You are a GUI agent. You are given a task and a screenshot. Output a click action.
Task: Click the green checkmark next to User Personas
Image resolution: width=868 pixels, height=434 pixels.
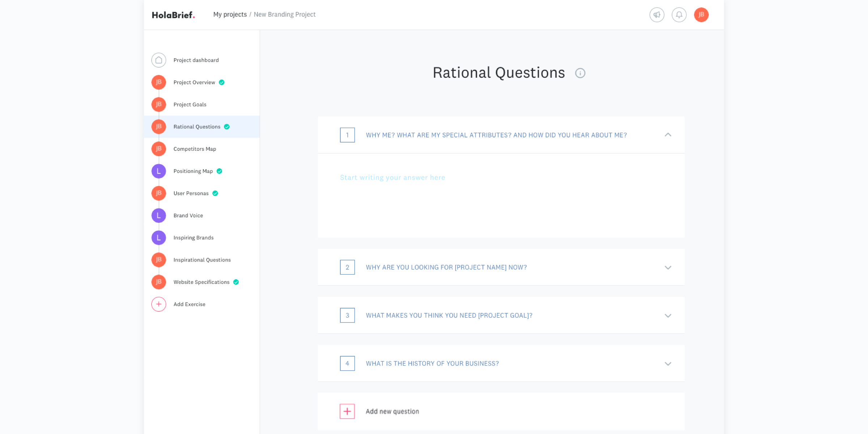click(215, 193)
